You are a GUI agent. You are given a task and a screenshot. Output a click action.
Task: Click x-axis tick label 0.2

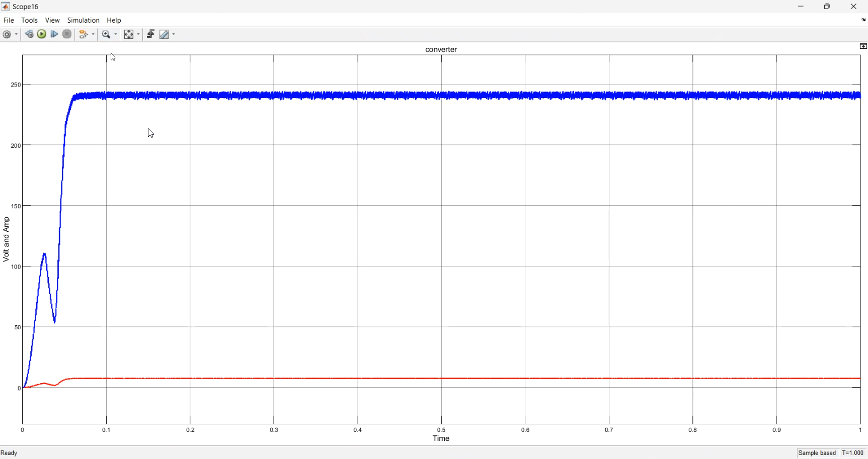pyautogui.click(x=190, y=430)
